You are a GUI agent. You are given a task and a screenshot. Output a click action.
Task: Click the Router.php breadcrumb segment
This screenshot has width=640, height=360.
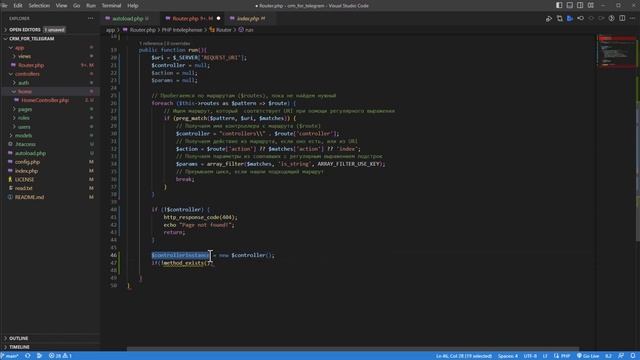pos(140,30)
